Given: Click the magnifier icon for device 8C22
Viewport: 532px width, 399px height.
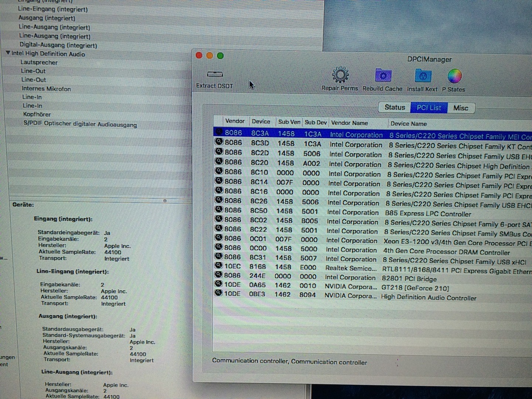Looking at the screenshot, I should [x=219, y=228].
